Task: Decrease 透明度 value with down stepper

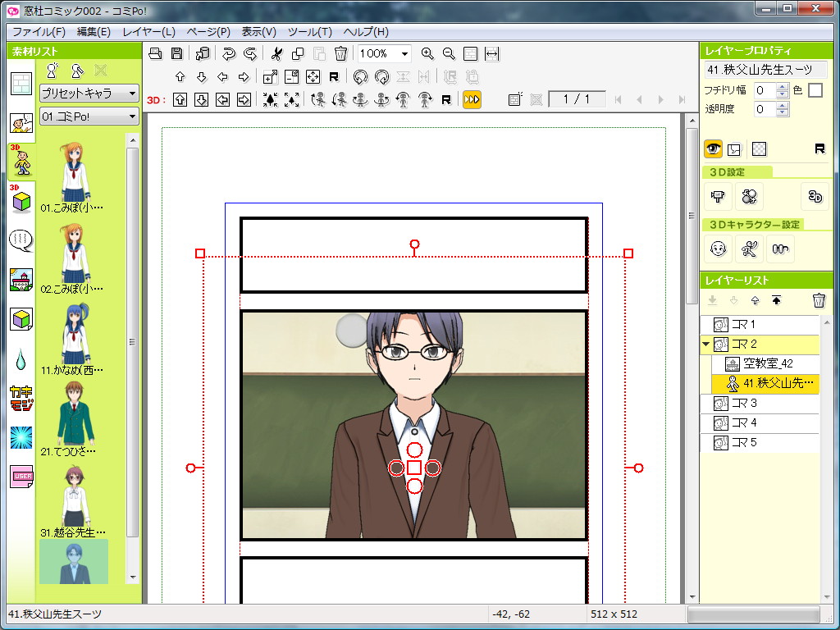Action: (782, 112)
